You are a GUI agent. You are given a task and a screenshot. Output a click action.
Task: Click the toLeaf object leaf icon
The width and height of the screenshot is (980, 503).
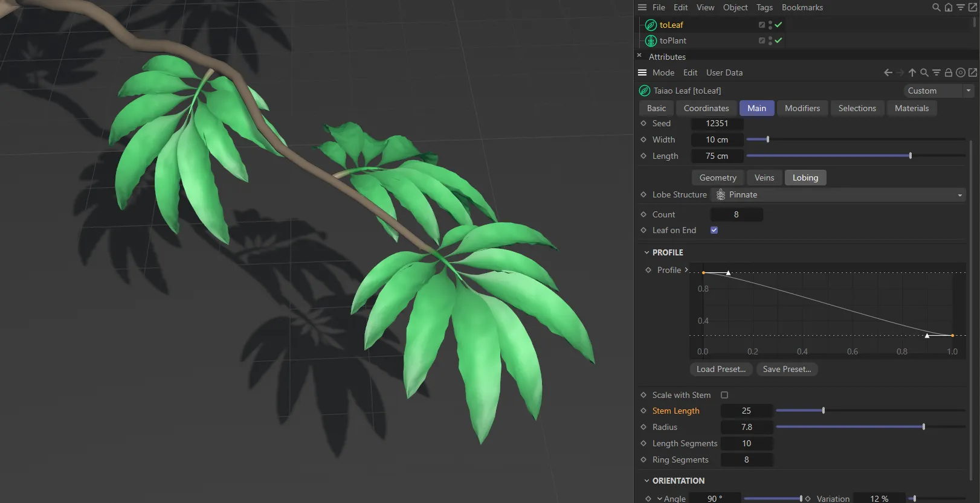coord(651,25)
